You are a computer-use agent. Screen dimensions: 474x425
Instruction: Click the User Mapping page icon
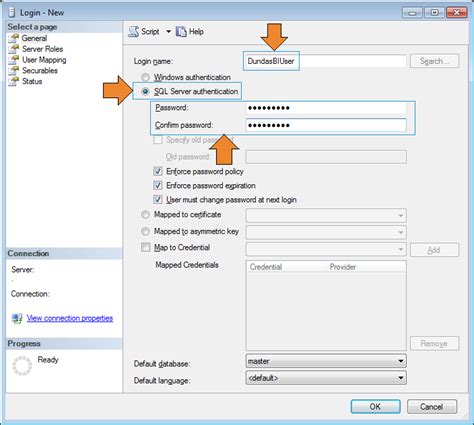(x=14, y=60)
